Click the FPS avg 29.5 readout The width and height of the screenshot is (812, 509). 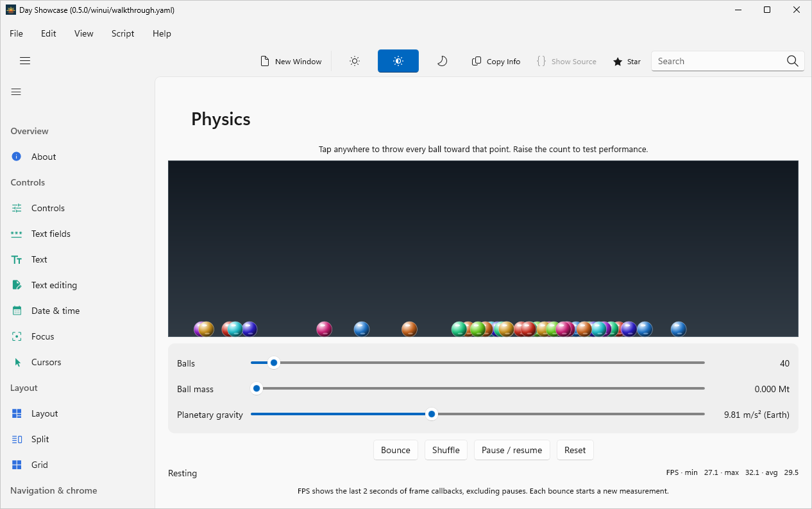[x=781, y=472]
